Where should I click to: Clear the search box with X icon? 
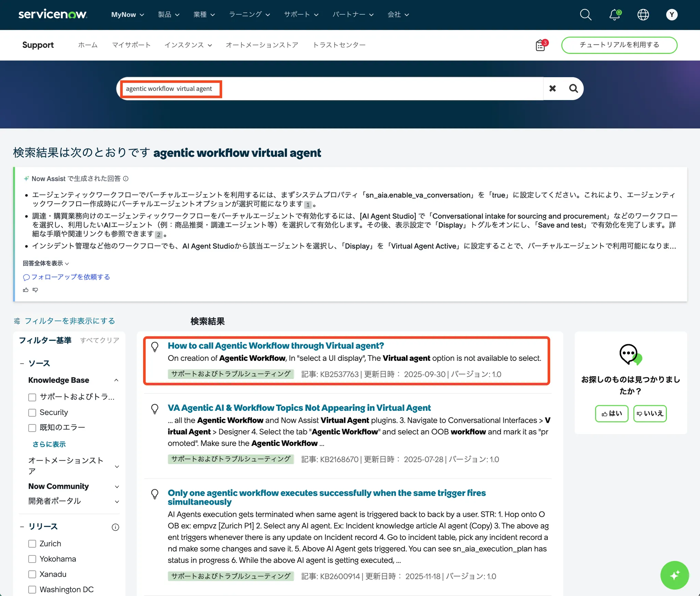(x=552, y=89)
